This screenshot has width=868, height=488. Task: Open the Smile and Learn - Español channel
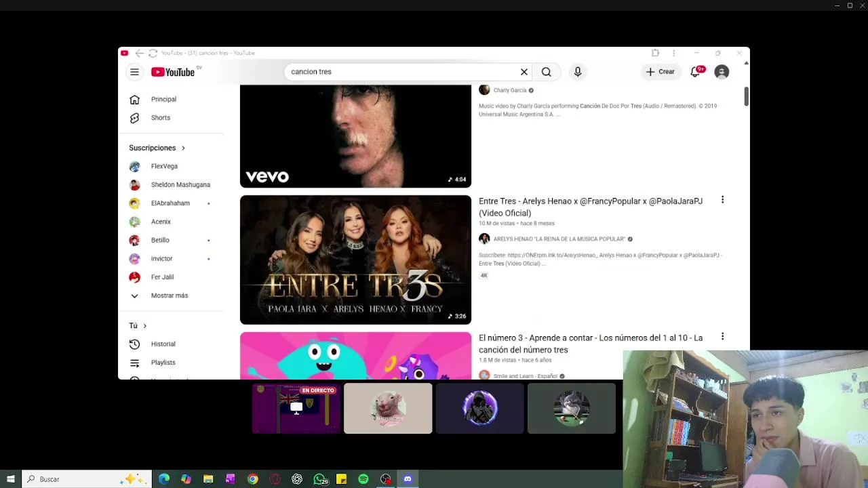526,375
